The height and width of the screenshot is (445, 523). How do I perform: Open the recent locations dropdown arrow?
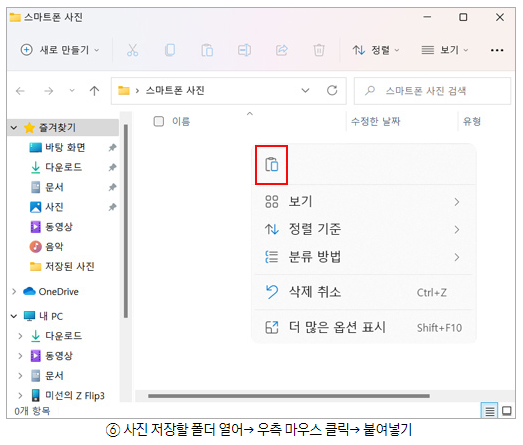pos(72,90)
